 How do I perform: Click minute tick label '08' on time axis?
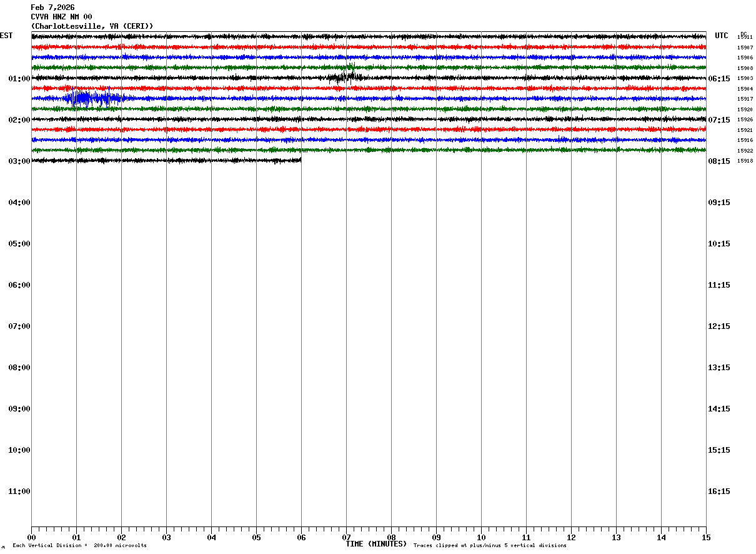tap(391, 538)
